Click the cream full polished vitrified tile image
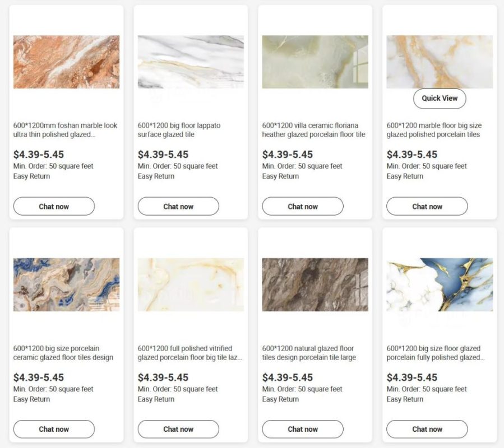Image resolution: width=504 pixels, height=448 pixels. [x=191, y=284]
